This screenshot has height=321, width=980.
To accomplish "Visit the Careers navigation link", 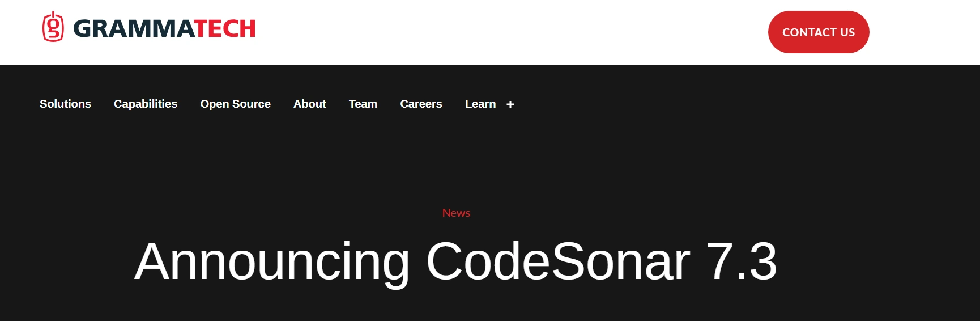I will pos(421,104).
